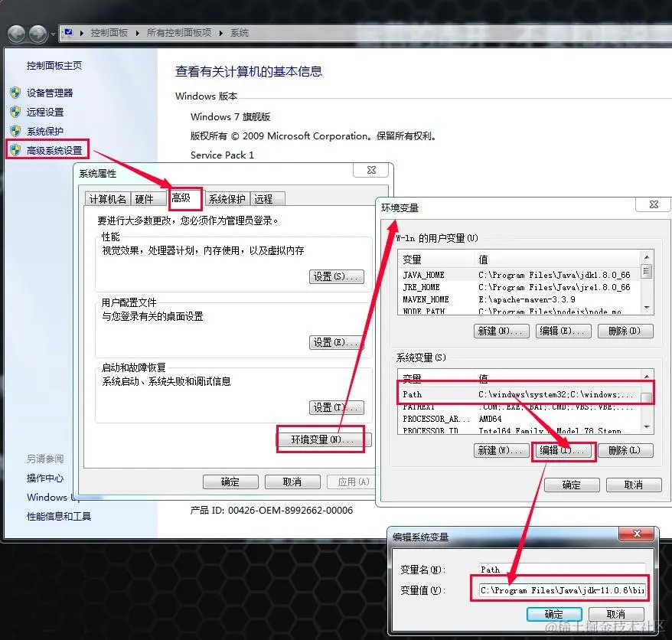Image resolution: width=672 pixels, height=640 pixels.
Task: Open 控制面板 breadcrumb in address bar
Action: 109,33
